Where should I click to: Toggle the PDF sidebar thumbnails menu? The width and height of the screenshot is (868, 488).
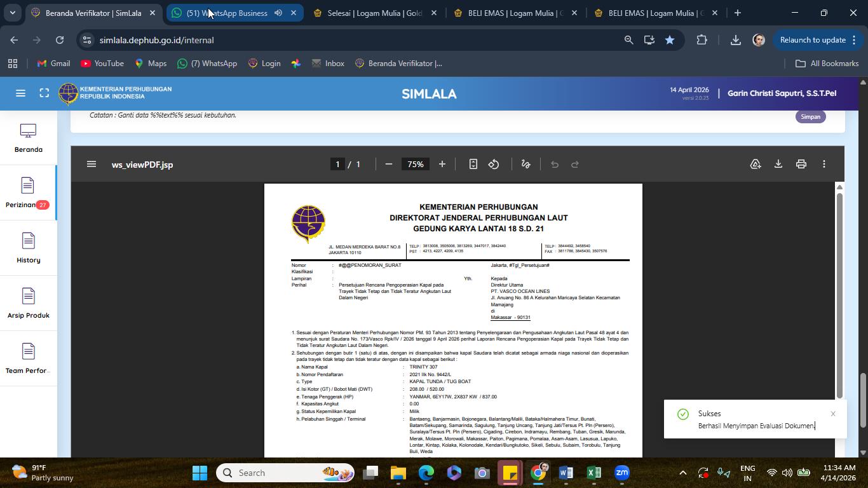point(92,164)
